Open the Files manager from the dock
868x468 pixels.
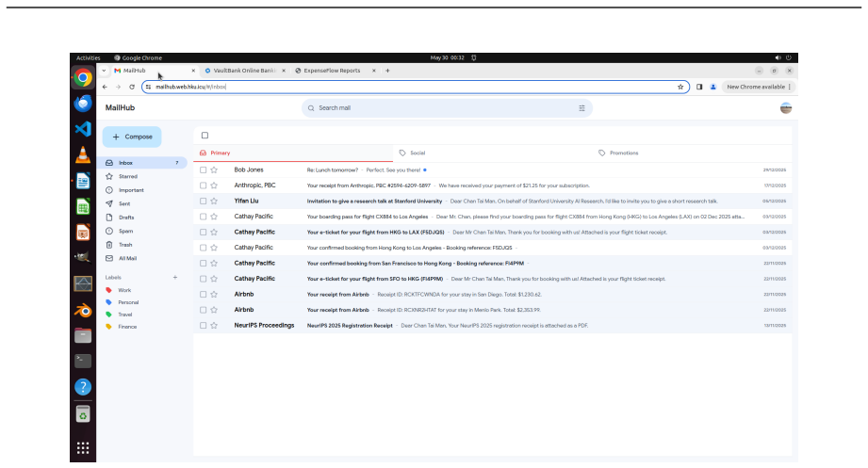point(83,336)
